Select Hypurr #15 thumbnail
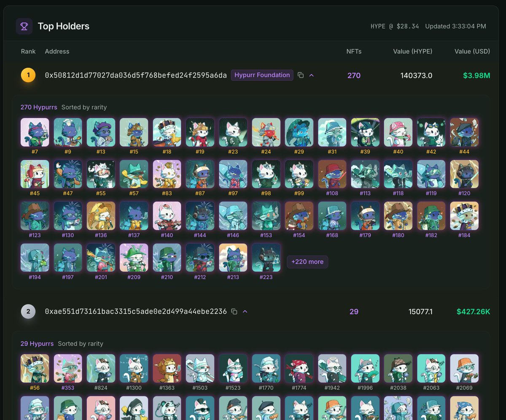Image resolution: width=506 pixels, height=420 pixels. click(x=134, y=132)
